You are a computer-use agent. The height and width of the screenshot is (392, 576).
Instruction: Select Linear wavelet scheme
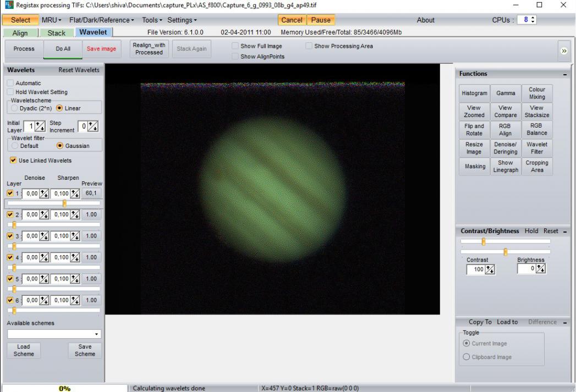[x=59, y=108]
